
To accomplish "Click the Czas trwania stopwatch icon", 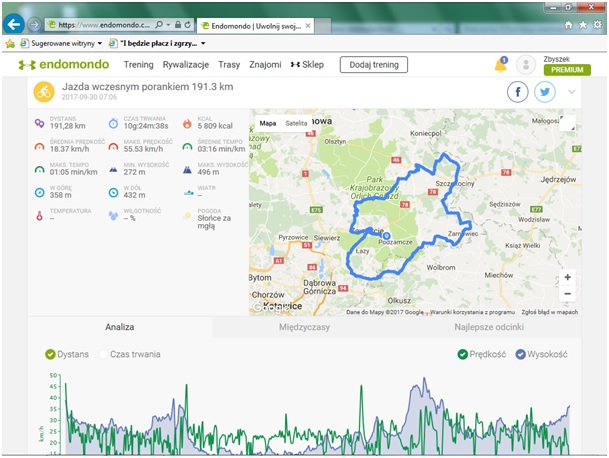I will [x=113, y=124].
